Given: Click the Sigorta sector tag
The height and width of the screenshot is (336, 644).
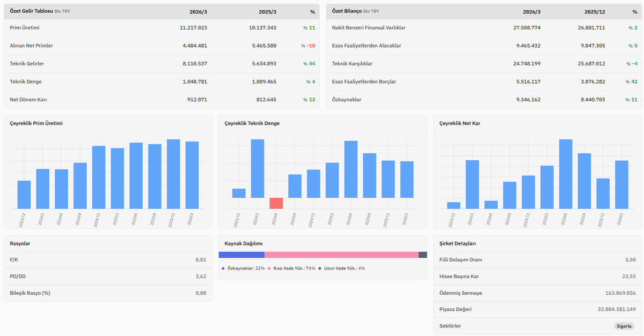Looking at the screenshot, I should [x=624, y=326].
